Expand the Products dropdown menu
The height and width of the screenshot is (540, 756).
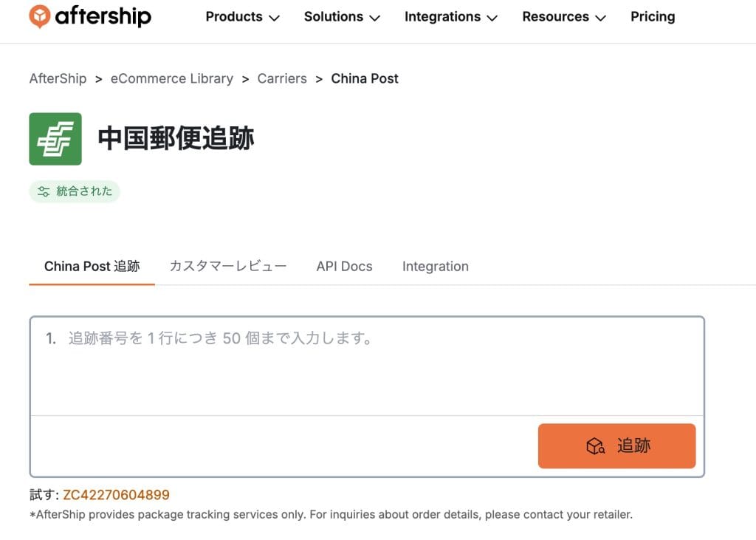[242, 17]
